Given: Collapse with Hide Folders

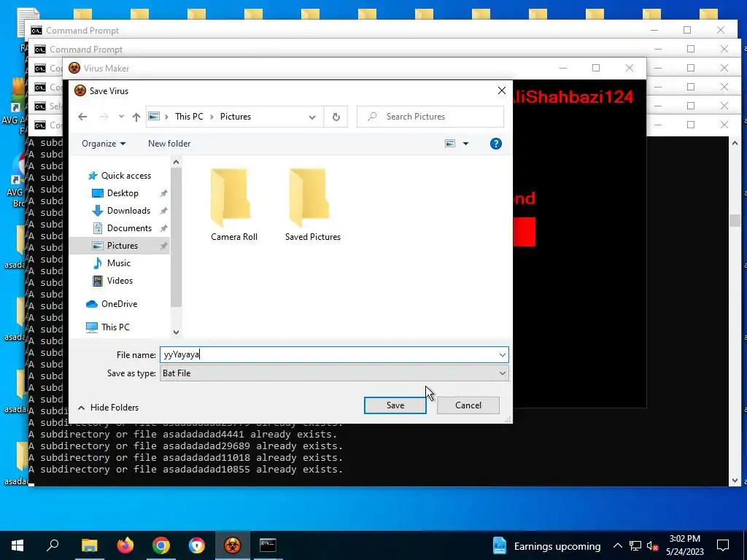Looking at the screenshot, I should pos(108,408).
